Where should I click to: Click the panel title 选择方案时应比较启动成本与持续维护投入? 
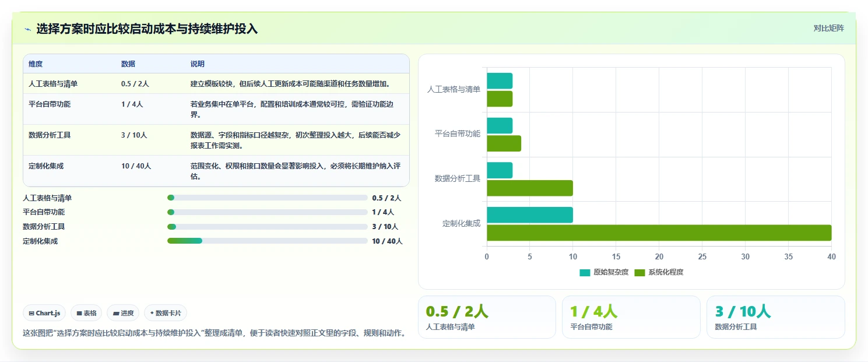coord(147,29)
